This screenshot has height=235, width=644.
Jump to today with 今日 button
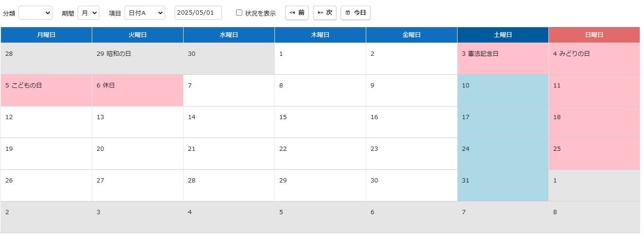[x=355, y=13]
